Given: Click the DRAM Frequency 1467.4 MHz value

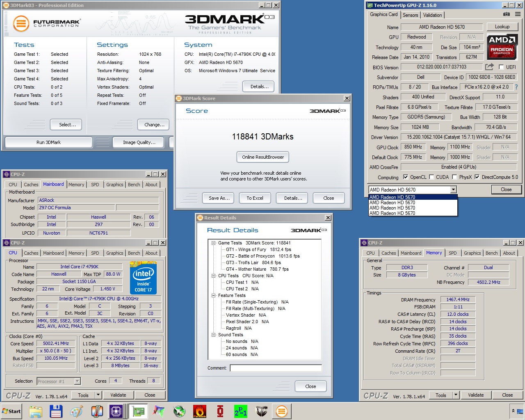Looking at the screenshot, I should click(458, 300).
